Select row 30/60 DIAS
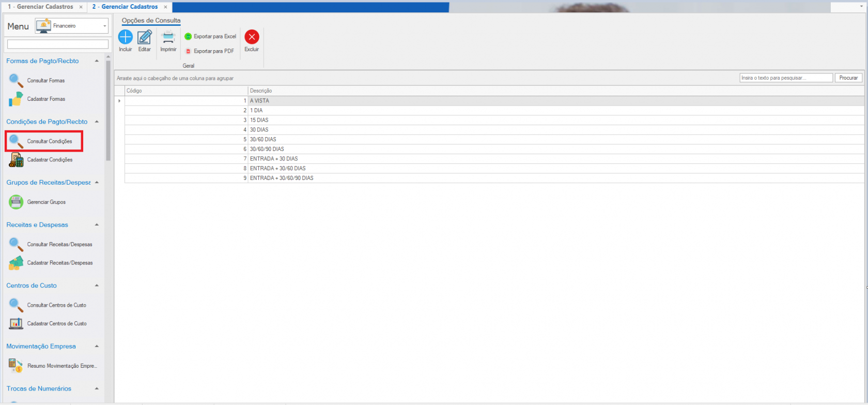Viewport: 868px width, 405px height. (x=494, y=140)
